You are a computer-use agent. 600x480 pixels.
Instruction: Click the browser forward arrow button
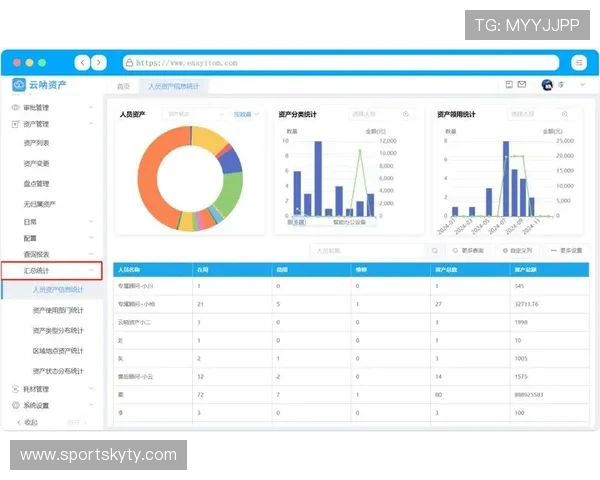pyautogui.click(x=99, y=62)
